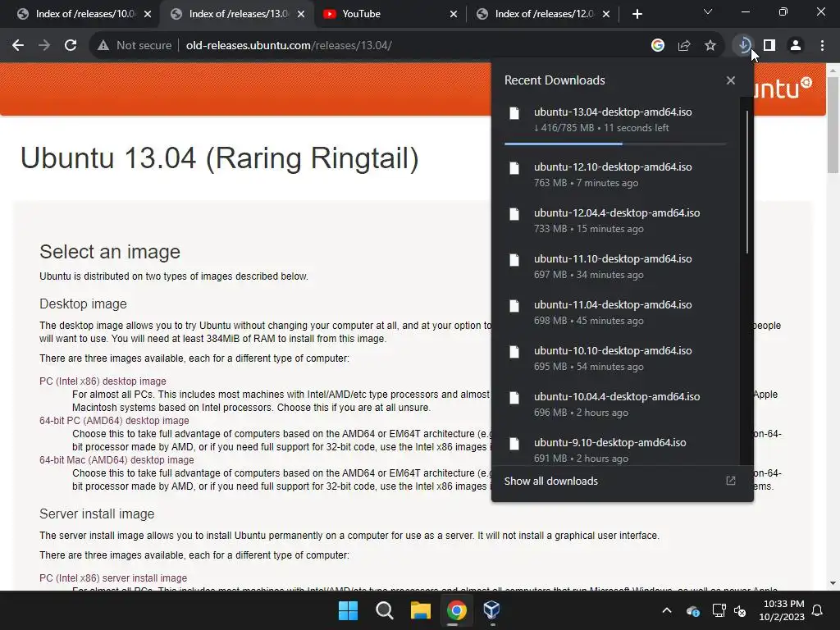Open the notifications bell
This screenshot has height=630, width=840.
click(818, 610)
